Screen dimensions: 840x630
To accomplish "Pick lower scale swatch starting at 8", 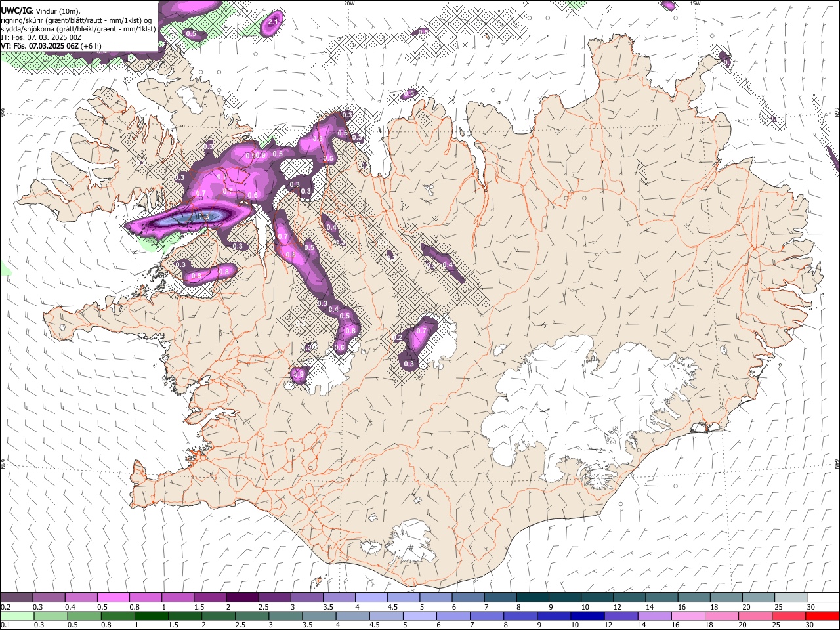I will pyautogui.click(x=520, y=616).
